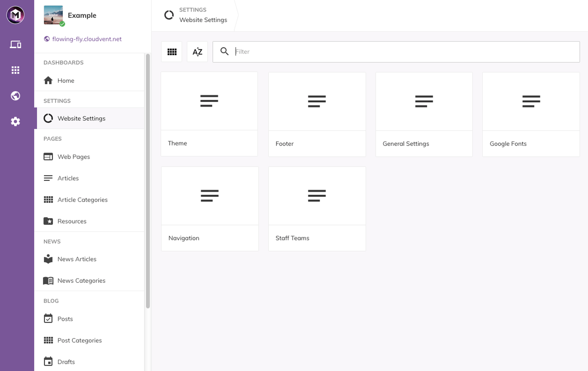Click the CloudCannon logo icon
The width and height of the screenshot is (588, 371).
(x=15, y=15)
